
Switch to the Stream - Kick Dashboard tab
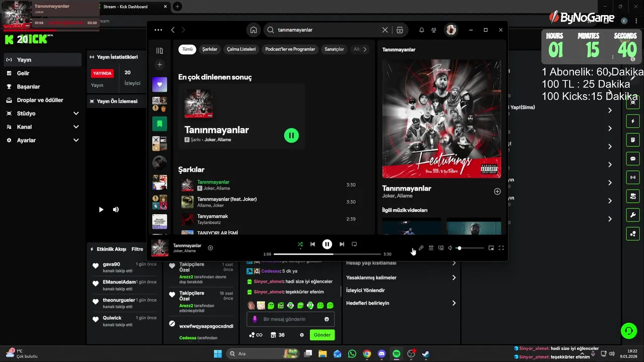(x=133, y=7)
